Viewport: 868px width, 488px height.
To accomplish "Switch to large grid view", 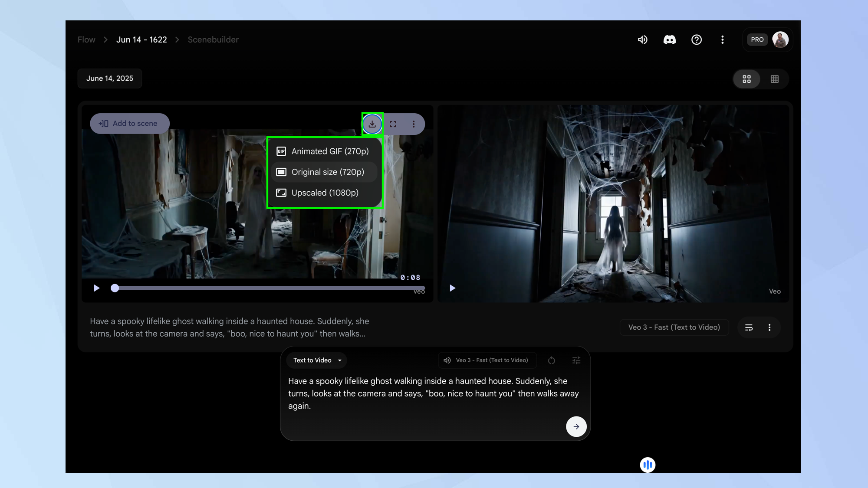I will point(746,79).
